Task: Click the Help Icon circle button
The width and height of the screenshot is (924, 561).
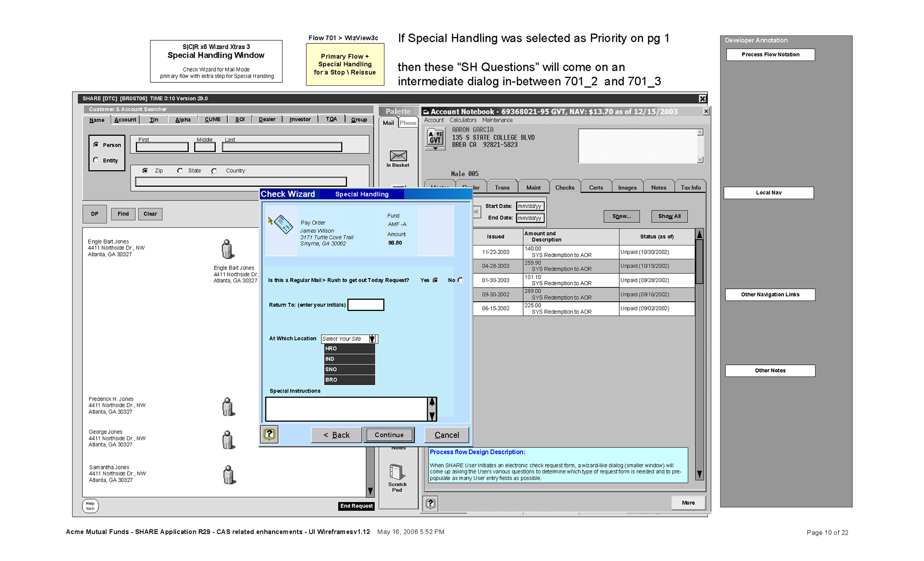Action: 90,506
